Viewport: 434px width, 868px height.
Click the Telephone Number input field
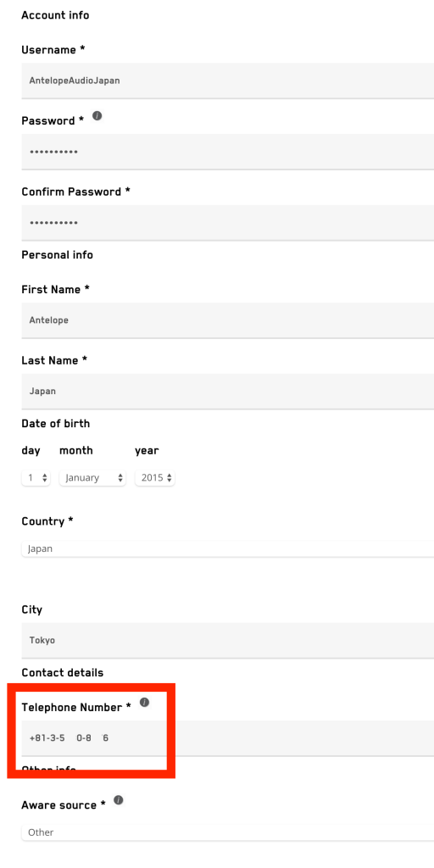(227, 738)
